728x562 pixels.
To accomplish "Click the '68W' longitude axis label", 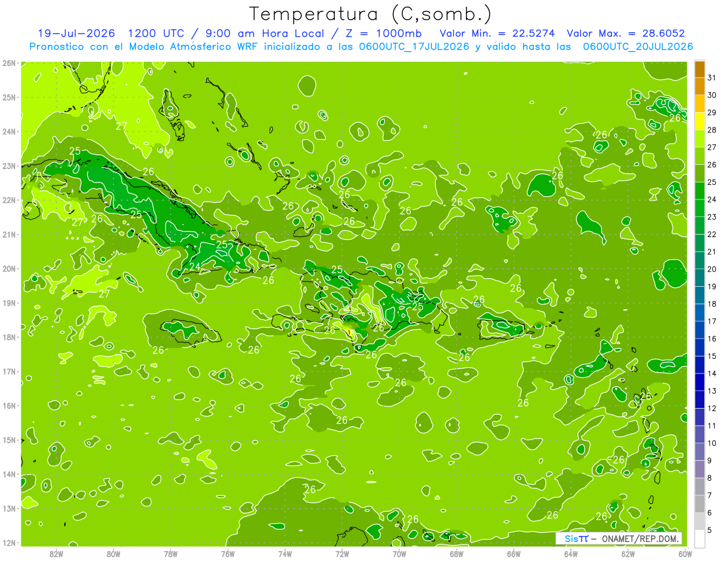I will point(456,554).
